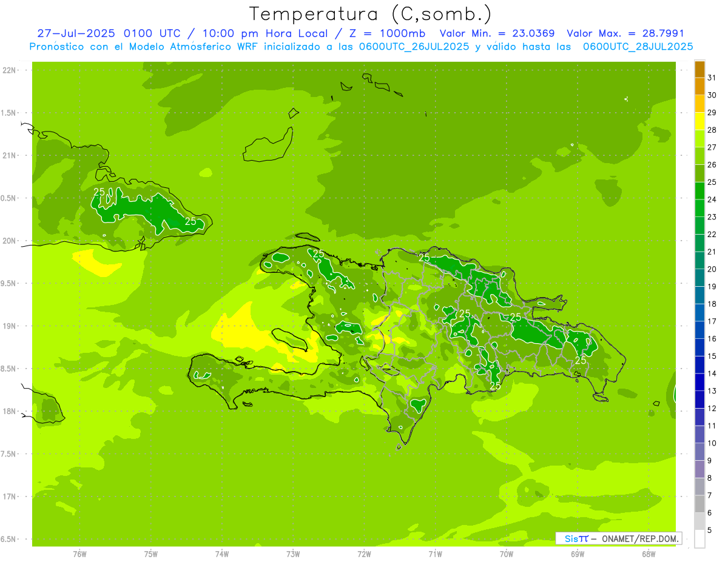Click the "68W" longitude axis label
This screenshot has width=728, height=562.
(x=649, y=554)
